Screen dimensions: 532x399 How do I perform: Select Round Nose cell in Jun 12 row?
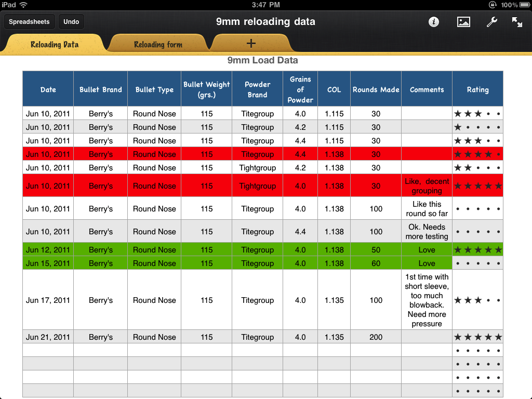154,250
